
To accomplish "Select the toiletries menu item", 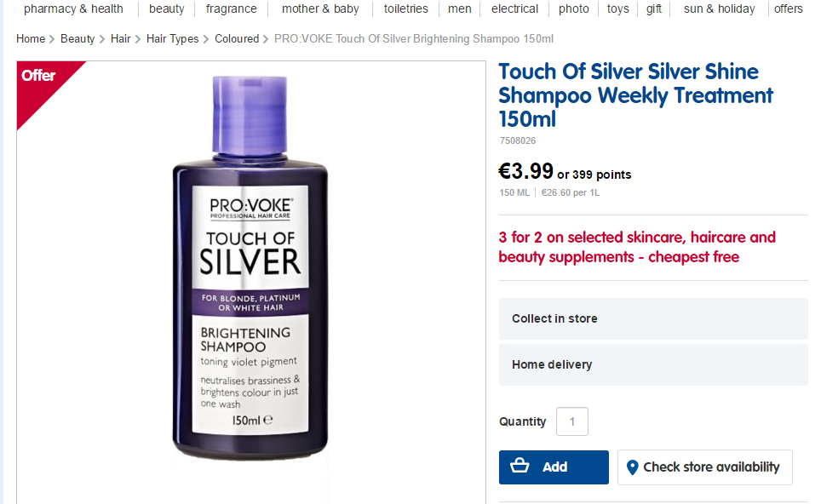I will [406, 9].
